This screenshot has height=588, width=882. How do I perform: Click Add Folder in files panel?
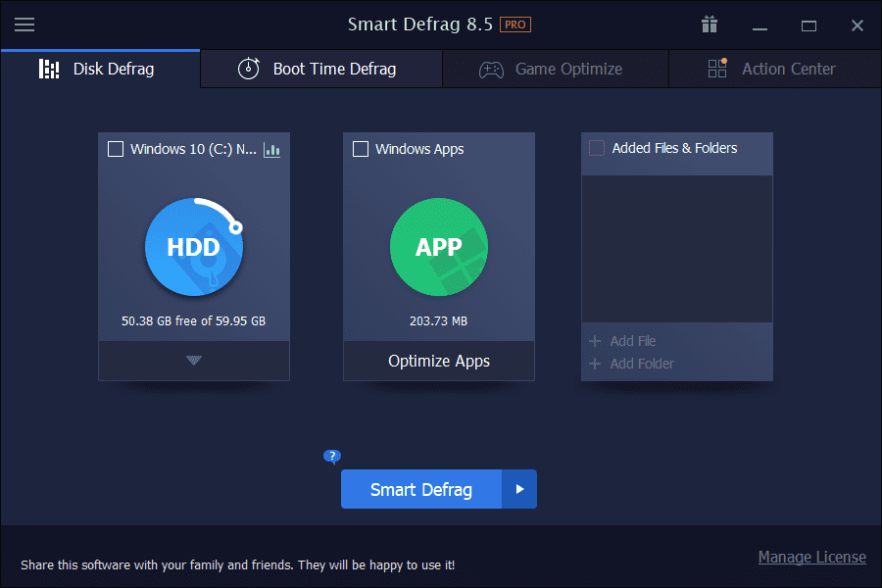click(x=642, y=364)
